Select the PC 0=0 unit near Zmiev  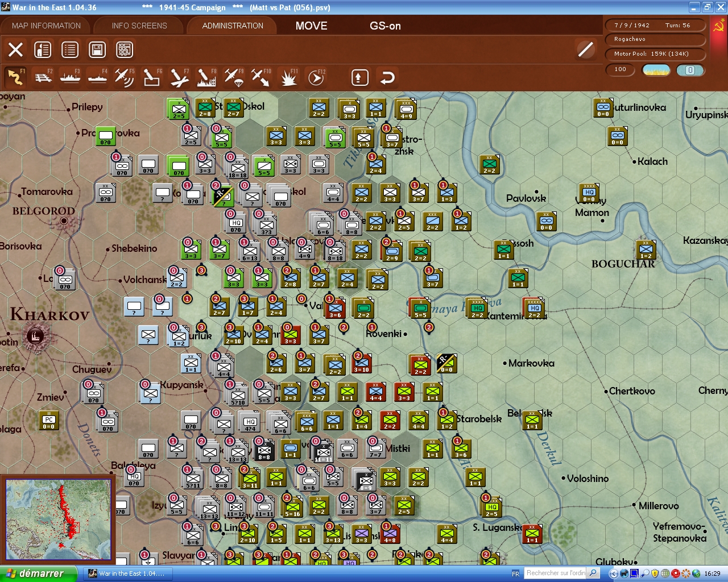pyautogui.click(x=49, y=421)
